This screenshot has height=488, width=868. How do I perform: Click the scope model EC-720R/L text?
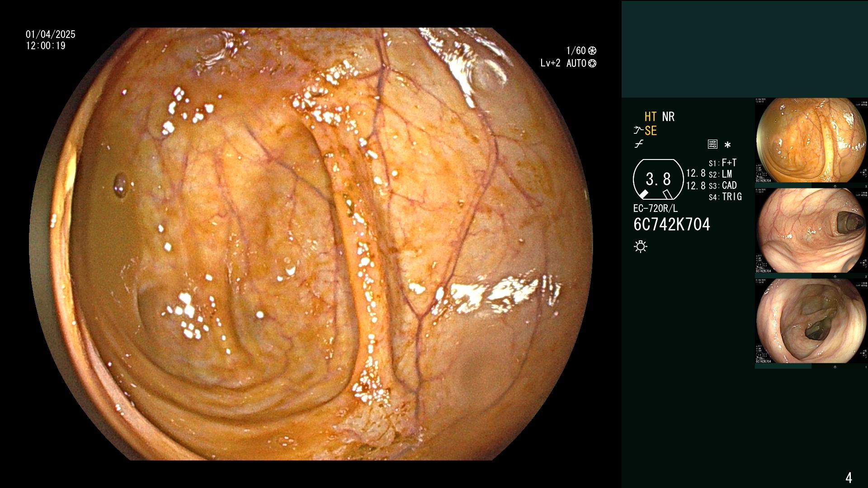coord(656,208)
